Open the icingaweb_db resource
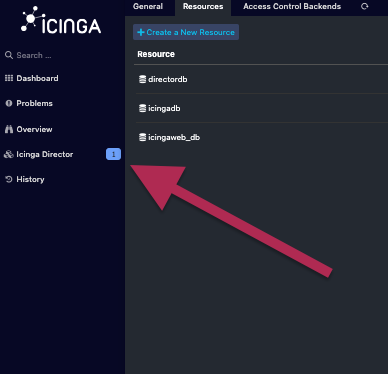This screenshot has width=388, height=374. (174, 137)
